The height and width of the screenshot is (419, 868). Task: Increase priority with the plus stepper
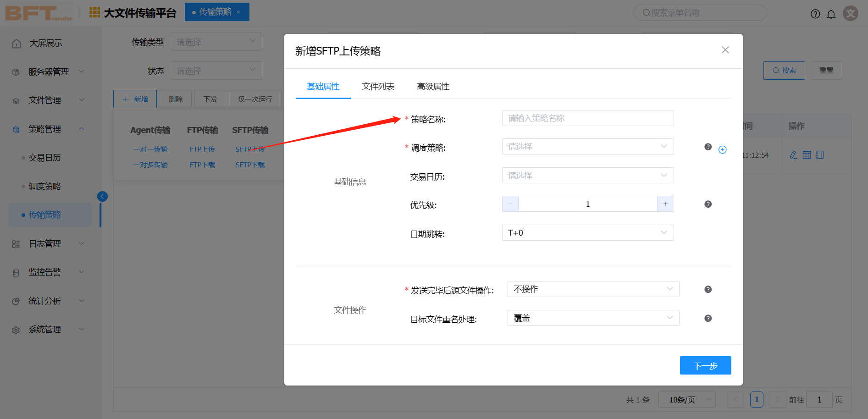[665, 204]
